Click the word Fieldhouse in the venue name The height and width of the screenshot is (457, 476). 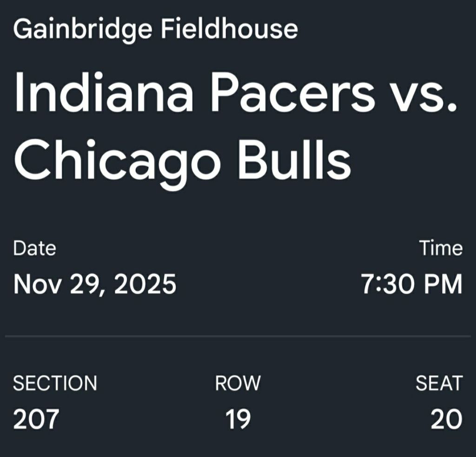point(228,29)
